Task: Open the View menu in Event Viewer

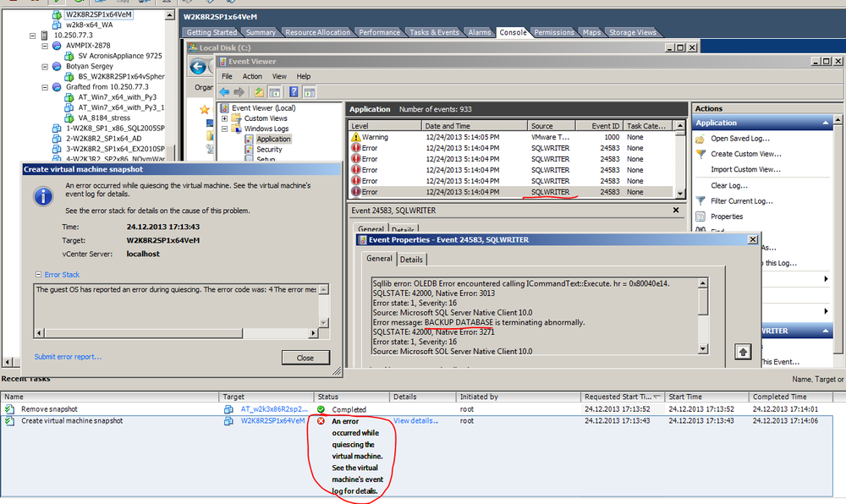Action: [x=279, y=77]
